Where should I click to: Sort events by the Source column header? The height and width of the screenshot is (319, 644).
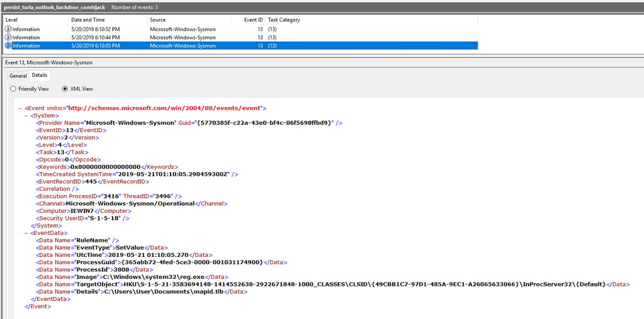(188, 20)
